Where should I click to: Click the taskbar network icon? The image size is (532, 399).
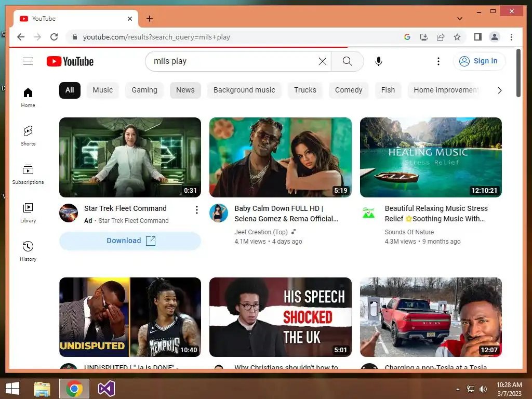471,389
